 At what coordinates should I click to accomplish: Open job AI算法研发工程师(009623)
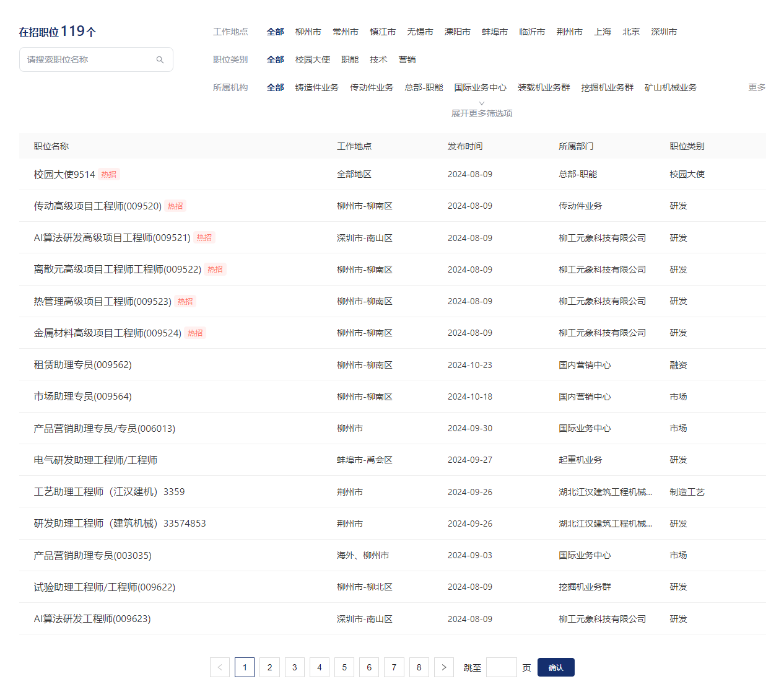[92, 619]
